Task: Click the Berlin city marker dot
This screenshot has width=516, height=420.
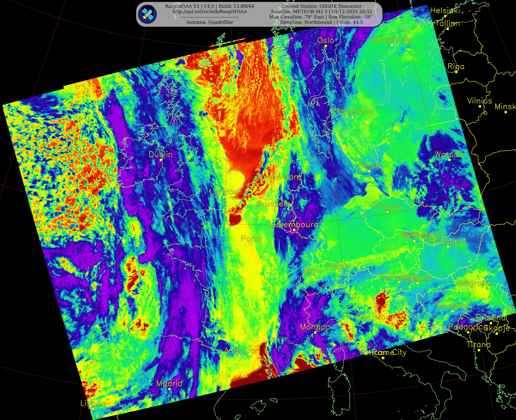Action: coord(369,171)
